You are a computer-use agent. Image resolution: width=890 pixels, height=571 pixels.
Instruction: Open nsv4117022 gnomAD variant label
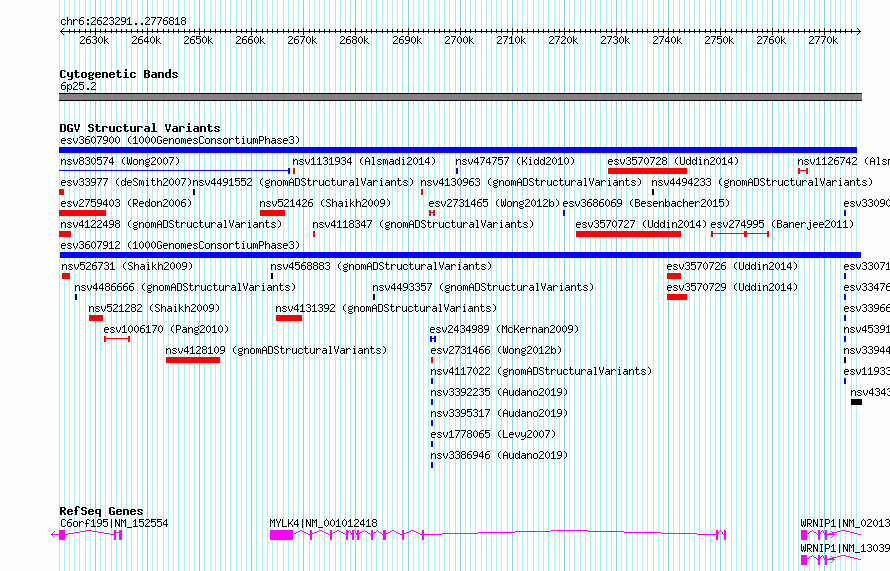click(541, 371)
